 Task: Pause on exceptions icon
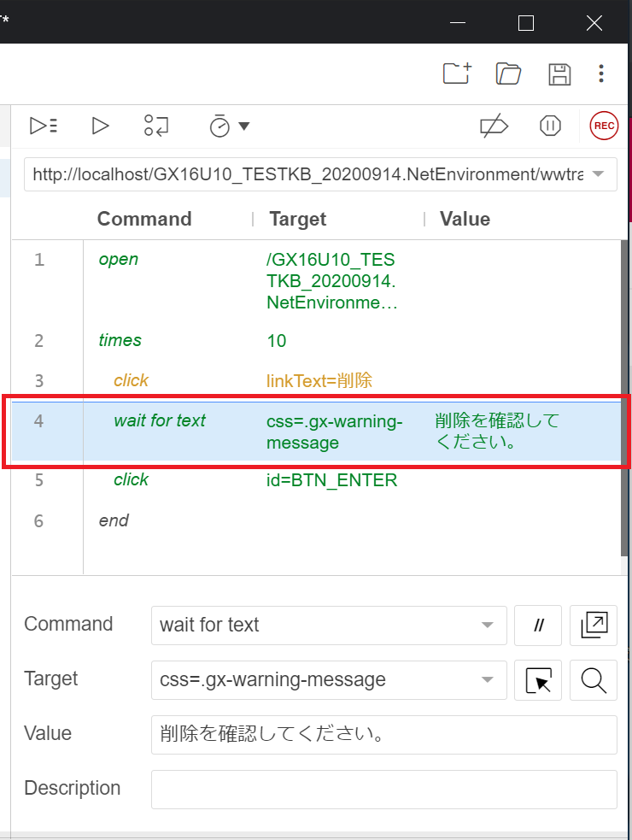click(550, 126)
